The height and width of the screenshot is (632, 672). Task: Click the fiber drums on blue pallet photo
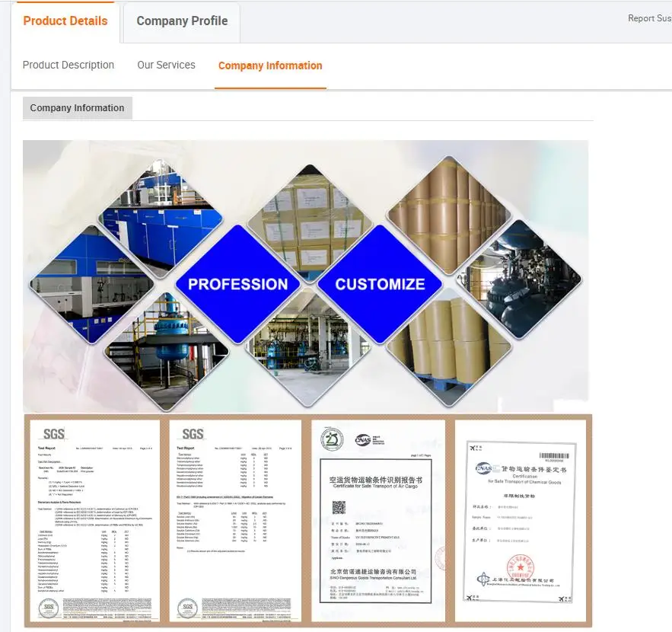pyautogui.click(x=449, y=347)
